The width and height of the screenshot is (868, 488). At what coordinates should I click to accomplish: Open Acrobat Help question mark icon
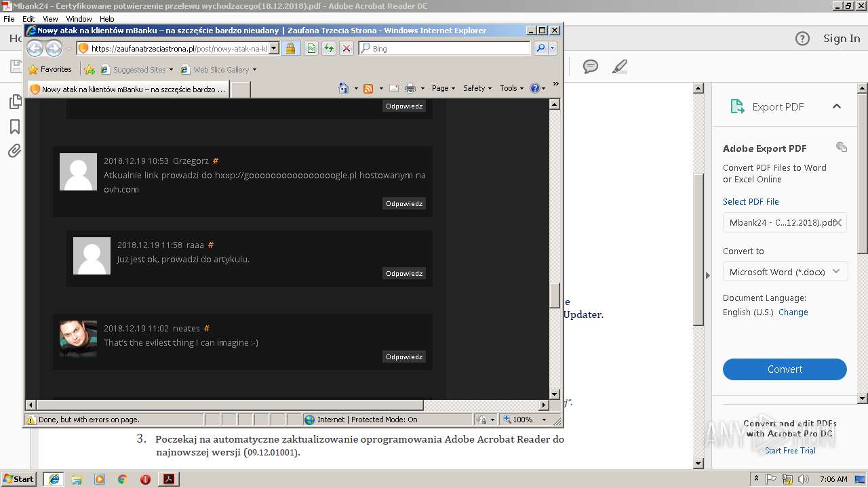pos(802,39)
